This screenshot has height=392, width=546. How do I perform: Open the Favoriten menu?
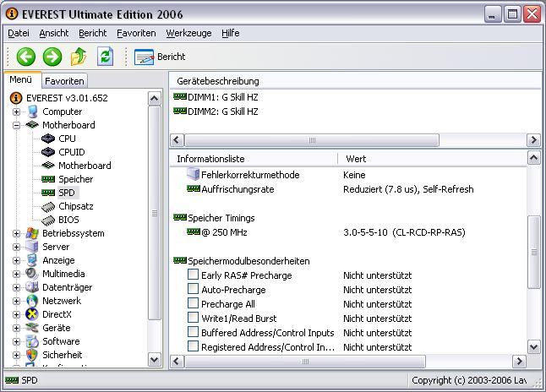pos(136,33)
